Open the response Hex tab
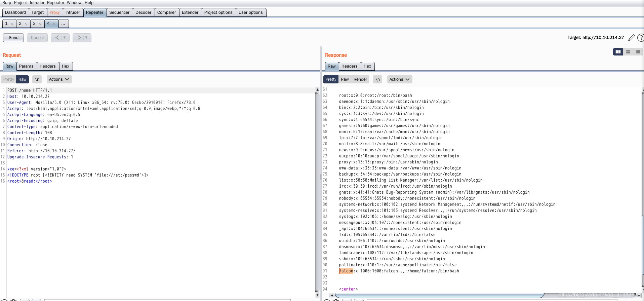 pos(367,66)
